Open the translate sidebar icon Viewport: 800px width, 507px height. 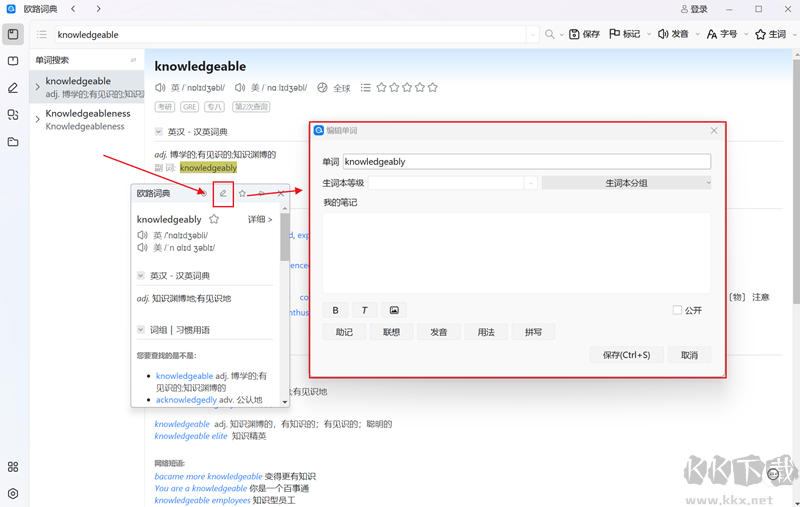point(13,115)
